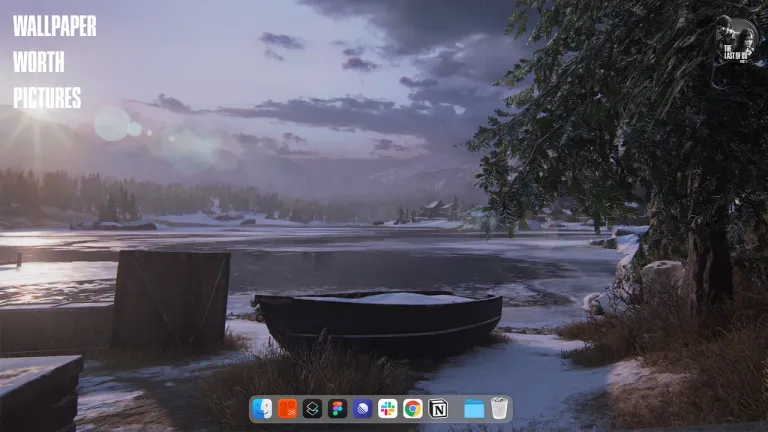This screenshot has height=432, width=768.
Task: Launch Notion from the Dock
Action: [x=438, y=408]
